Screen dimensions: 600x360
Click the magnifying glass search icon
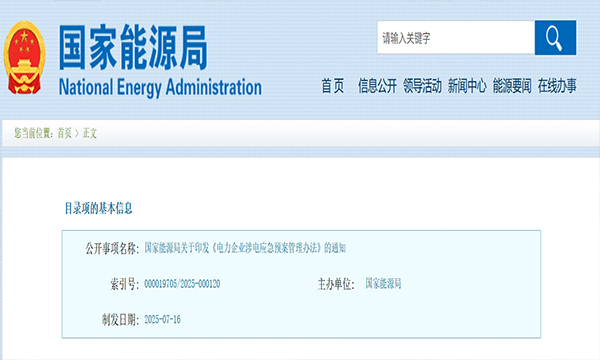coord(555,37)
